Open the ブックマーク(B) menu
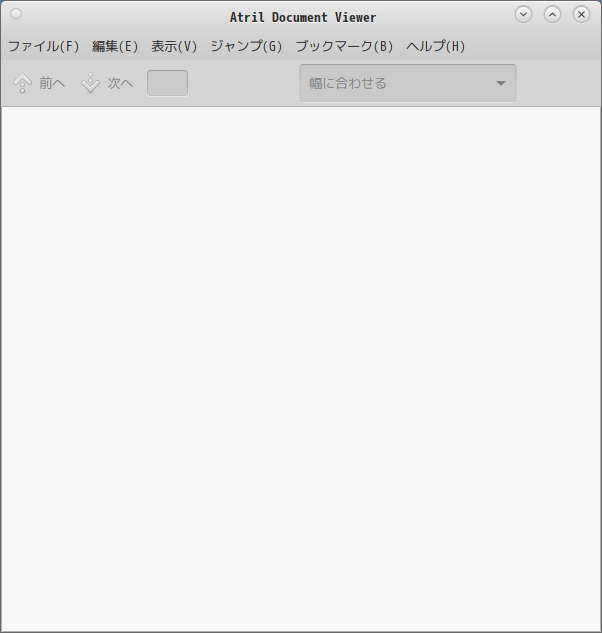602x633 pixels. [344, 46]
